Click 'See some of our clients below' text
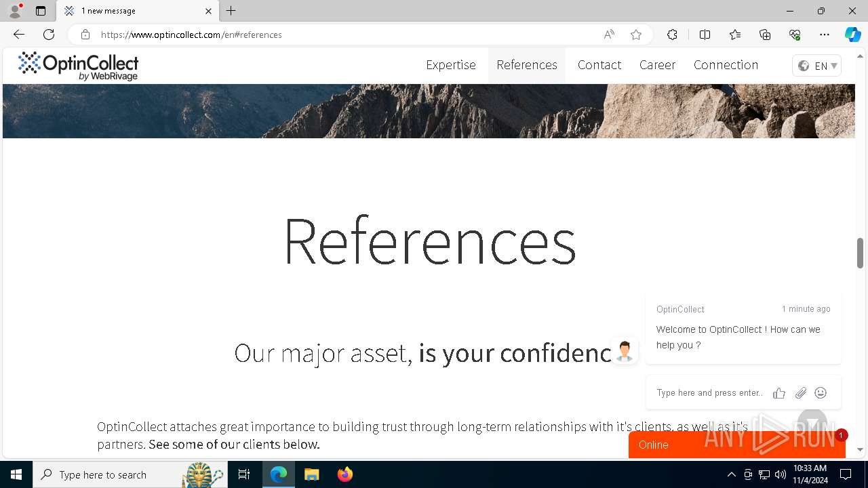 click(x=234, y=445)
